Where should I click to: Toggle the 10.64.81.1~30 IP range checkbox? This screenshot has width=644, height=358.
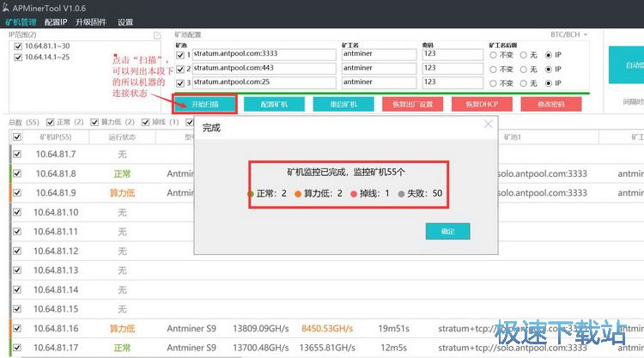(18, 46)
